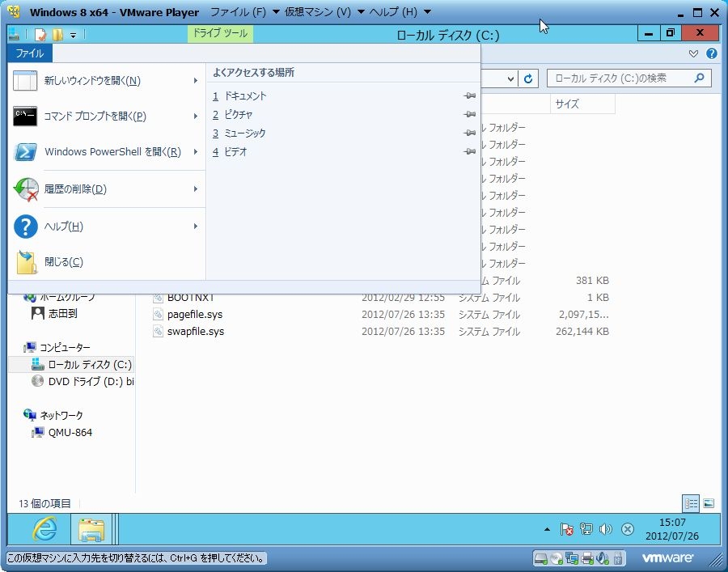The width and height of the screenshot is (728, 572).
Task: Open Internet Explorer from the taskbar
Action: [45, 529]
